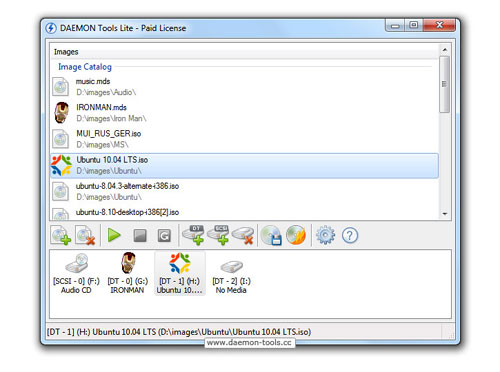The height and width of the screenshot is (372, 500).
Task: Click the Remount All icon
Action: (164, 235)
